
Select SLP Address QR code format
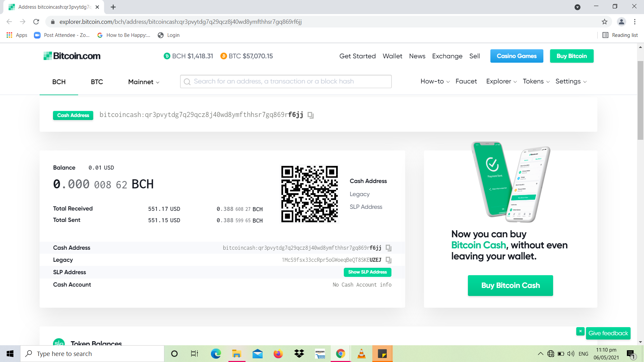click(366, 207)
